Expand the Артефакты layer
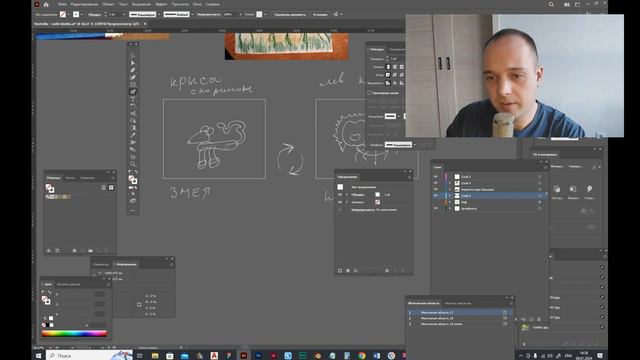The width and height of the screenshot is (640, 360). tap(450, 209)
